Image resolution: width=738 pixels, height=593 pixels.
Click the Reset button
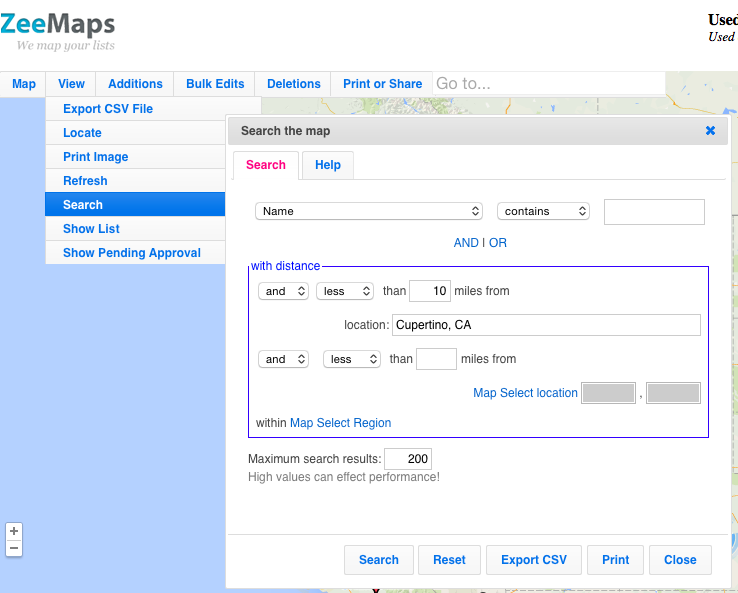[449, 560]
